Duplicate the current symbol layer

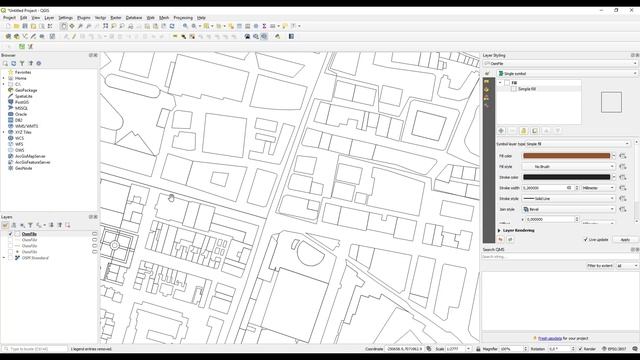(535, 131)
